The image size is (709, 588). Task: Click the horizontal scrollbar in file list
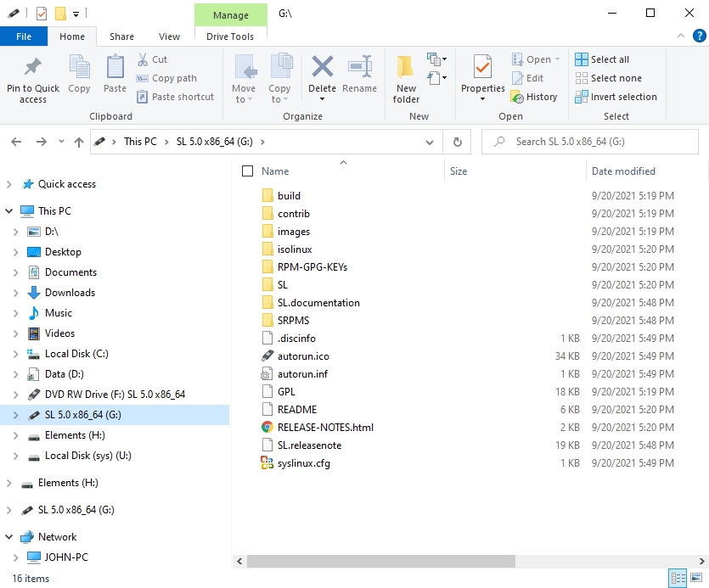(x=380, y=561)
